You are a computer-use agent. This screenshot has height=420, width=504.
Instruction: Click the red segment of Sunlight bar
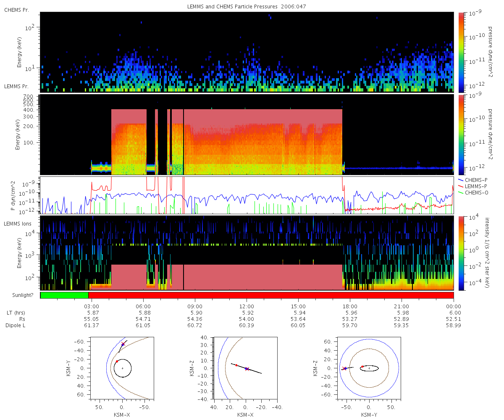tap(271, 295)
